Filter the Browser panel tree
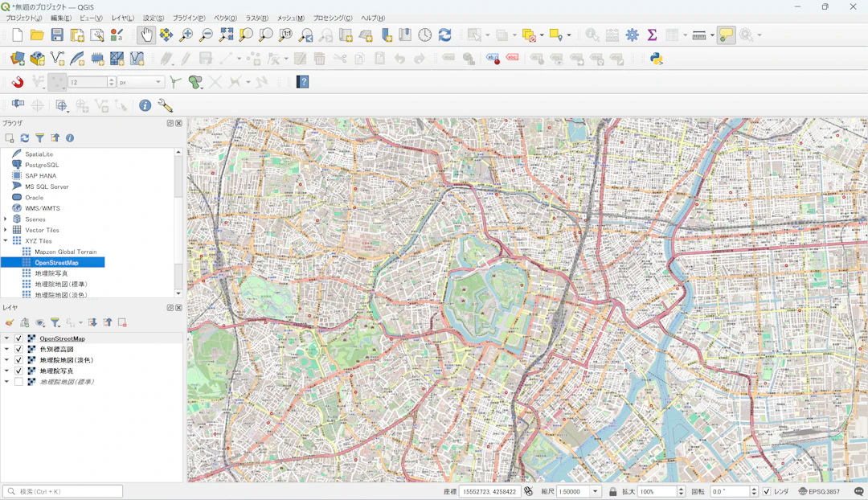Image resolution: width=868 pixels, height=500 pixels. pyautogui.click(x=39, y=138)
